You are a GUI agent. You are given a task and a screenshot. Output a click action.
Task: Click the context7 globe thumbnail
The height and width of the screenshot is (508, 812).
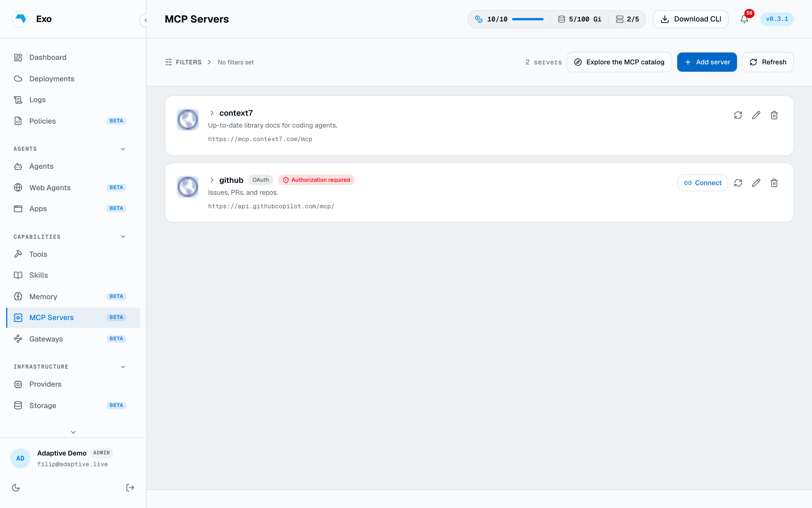[187, 120]
